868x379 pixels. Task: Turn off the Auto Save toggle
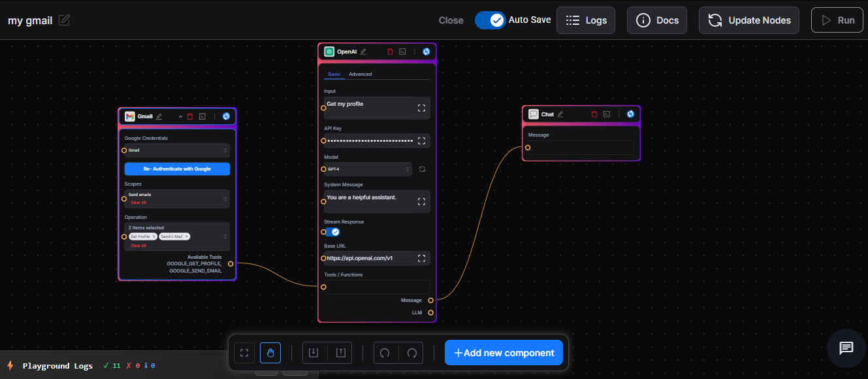(x=490, y=20)
